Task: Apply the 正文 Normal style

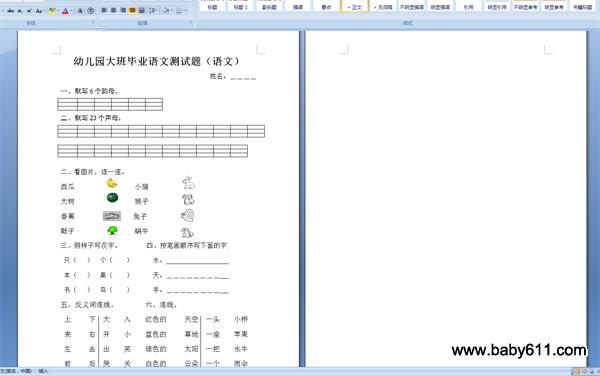Action: pyautogui.click(x=354, y=7)
